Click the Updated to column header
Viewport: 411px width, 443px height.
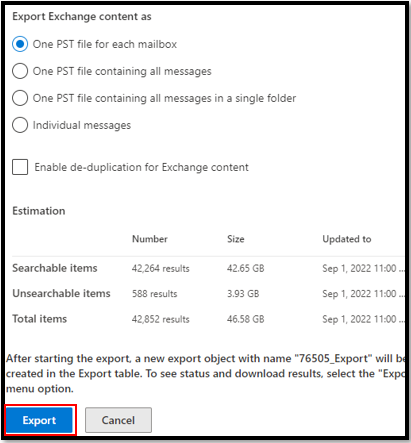coord(347,239)
